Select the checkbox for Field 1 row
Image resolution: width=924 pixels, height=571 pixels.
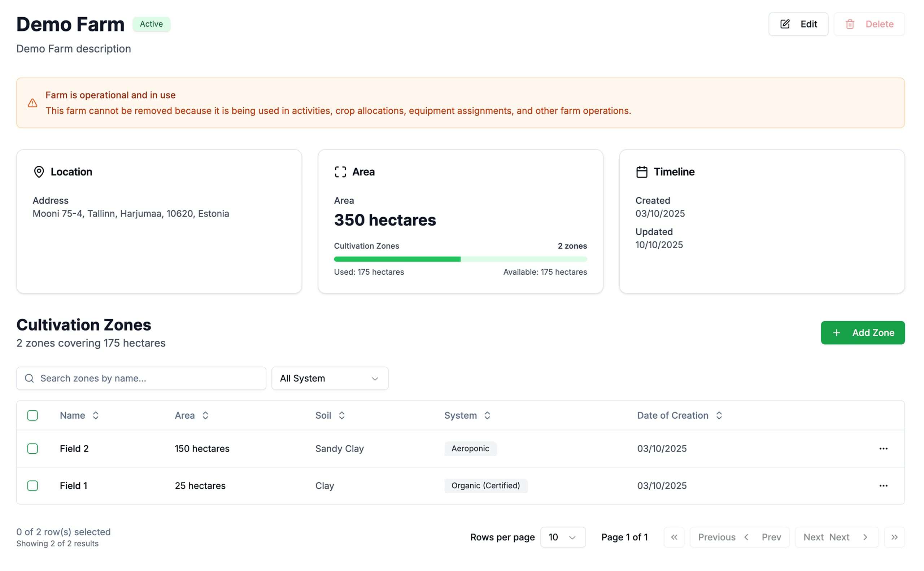32,486
